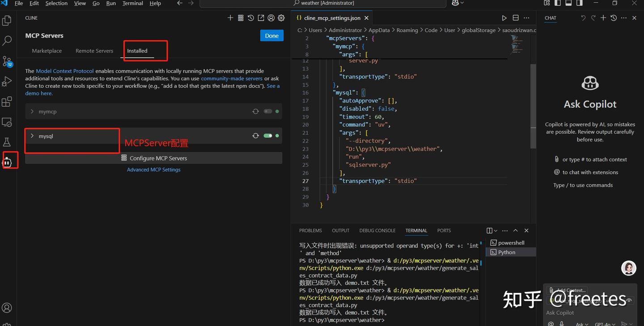Click the blue Done button
Image resolution: width=644 pixels, height=326 pixels.
(271, 36)
